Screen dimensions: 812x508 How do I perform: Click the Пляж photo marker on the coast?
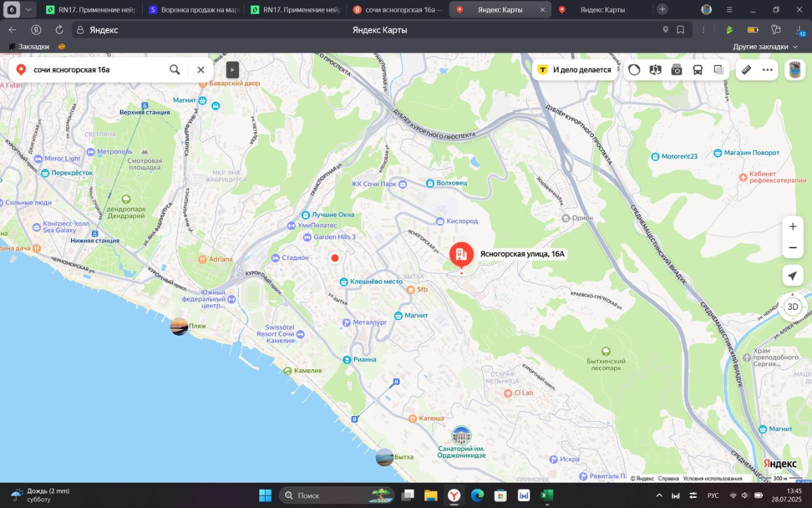180,326
